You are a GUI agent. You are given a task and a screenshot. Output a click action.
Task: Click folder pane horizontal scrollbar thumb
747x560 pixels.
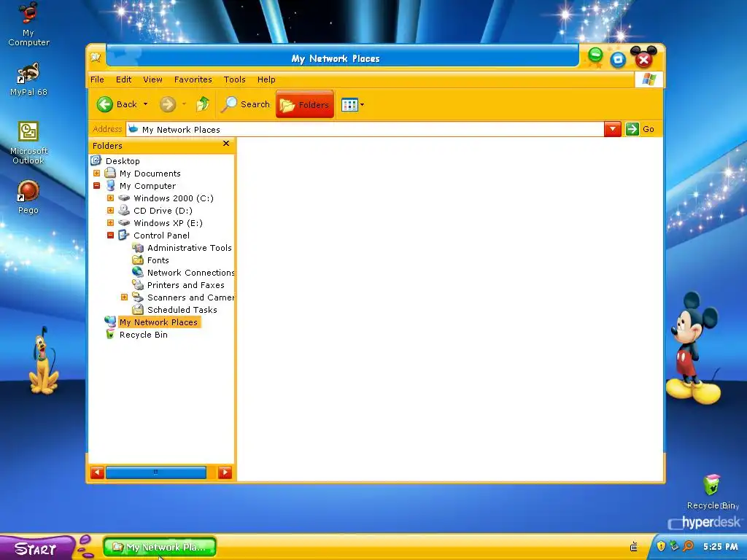156,472
